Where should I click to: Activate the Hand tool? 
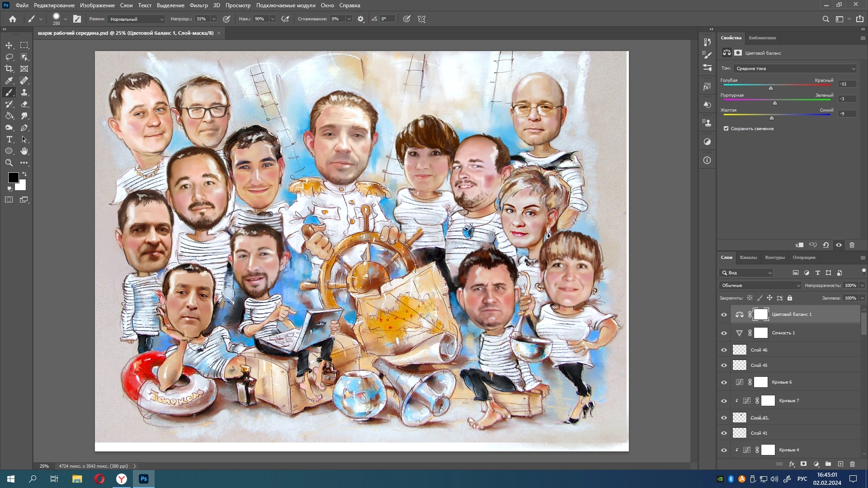[x=24, y=151]
